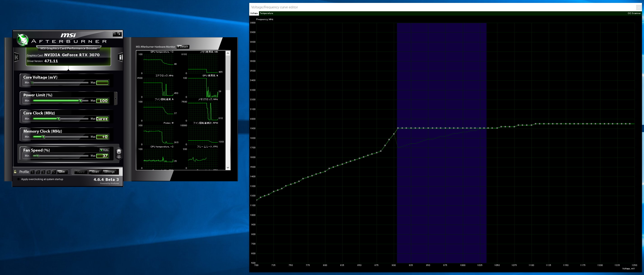Select profile slot 4
The height and width of the screenshot is (275, 644).
[x=49, y=172]
